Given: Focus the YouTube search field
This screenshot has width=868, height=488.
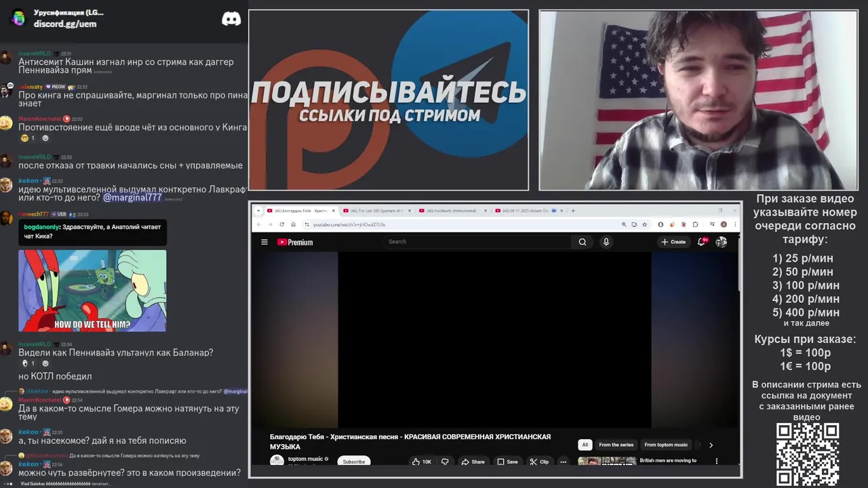Looking at the screenshot, I should click(478, 242).
